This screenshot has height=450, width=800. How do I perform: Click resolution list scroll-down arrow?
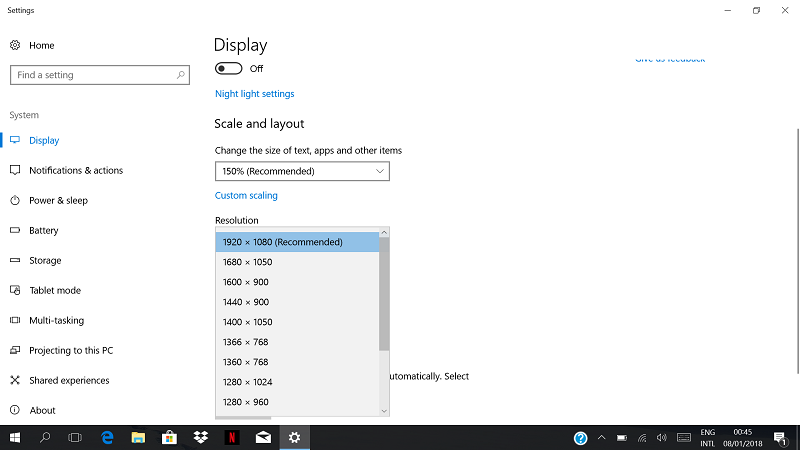pyautogui.click(x=384, y=411)
